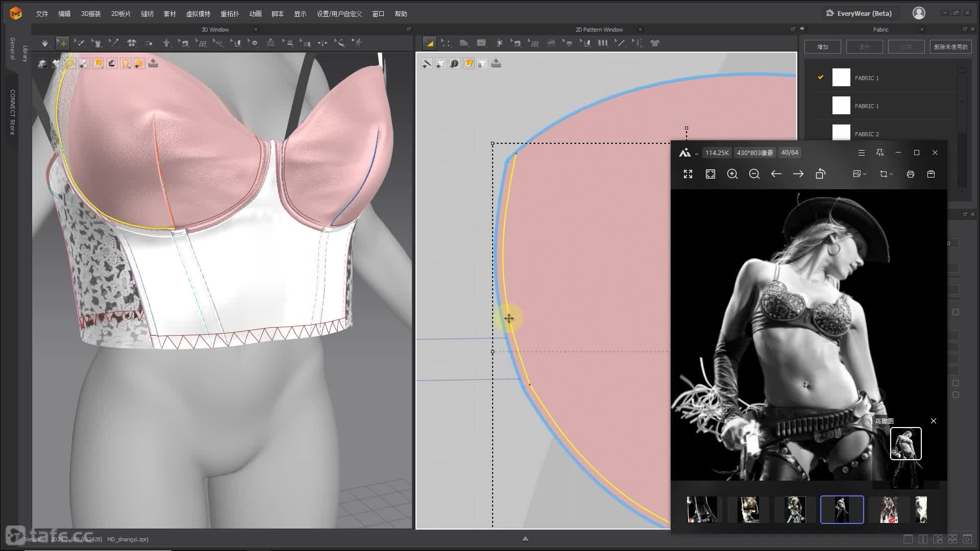Click the walking avatar animation icon

point(358,43)
